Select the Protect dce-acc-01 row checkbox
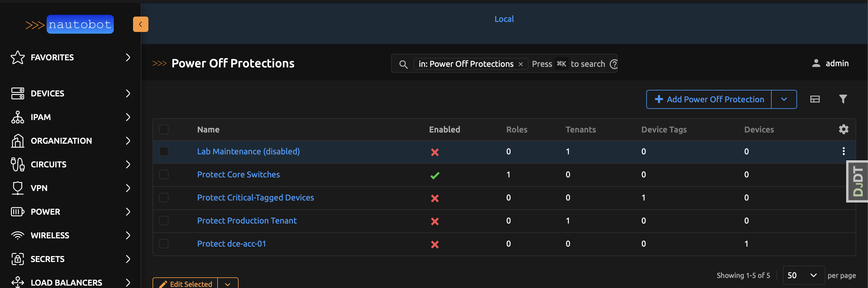 (164, 244)
